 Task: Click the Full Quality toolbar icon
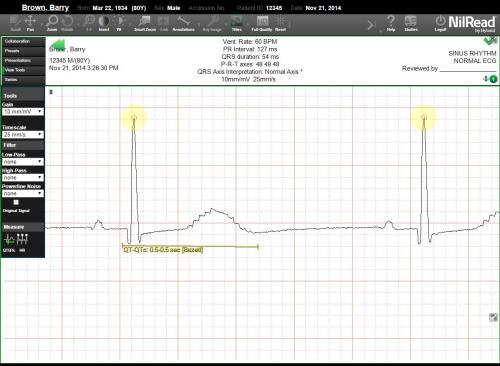click(x=262, y=23)
